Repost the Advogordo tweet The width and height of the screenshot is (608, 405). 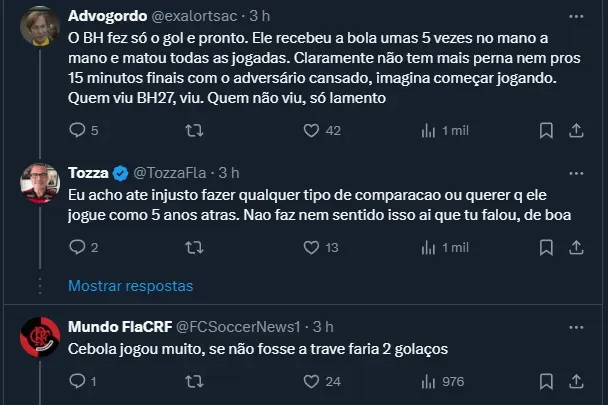click(x=196, y=130)
